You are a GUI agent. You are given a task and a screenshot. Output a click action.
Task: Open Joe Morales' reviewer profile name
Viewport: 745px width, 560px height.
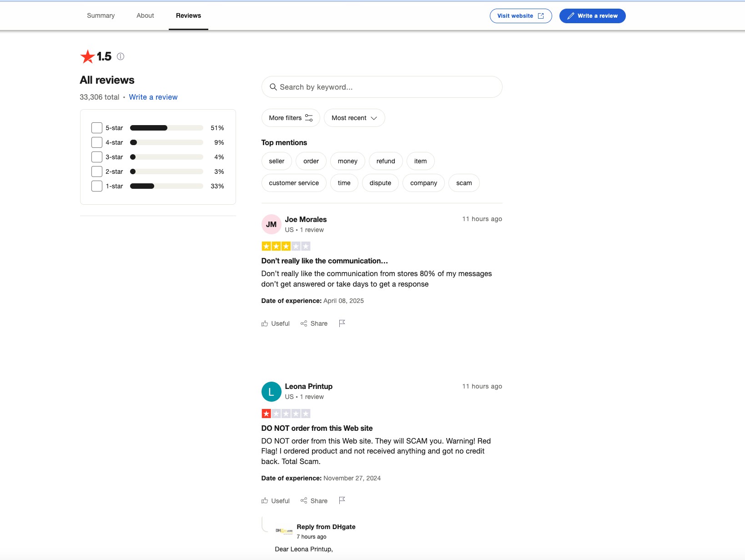coord(306,219)
